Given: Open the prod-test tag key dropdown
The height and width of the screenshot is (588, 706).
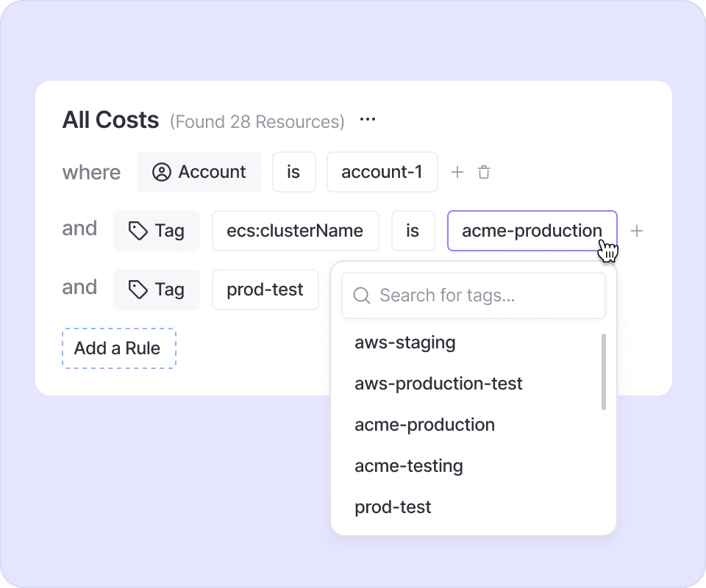Looking at the screenshot, I should [265, 290].
